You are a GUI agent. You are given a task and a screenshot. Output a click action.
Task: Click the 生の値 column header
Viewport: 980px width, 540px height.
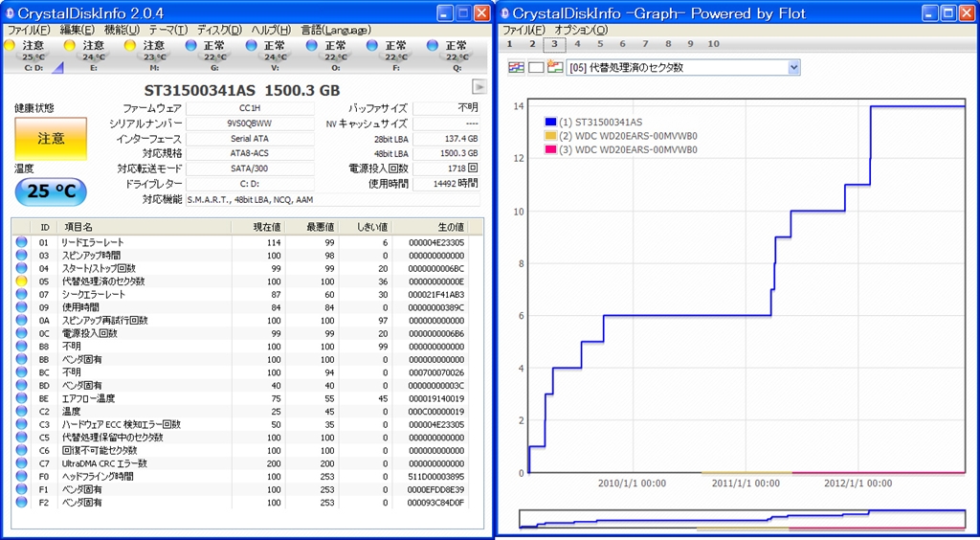tap(430, 227)
